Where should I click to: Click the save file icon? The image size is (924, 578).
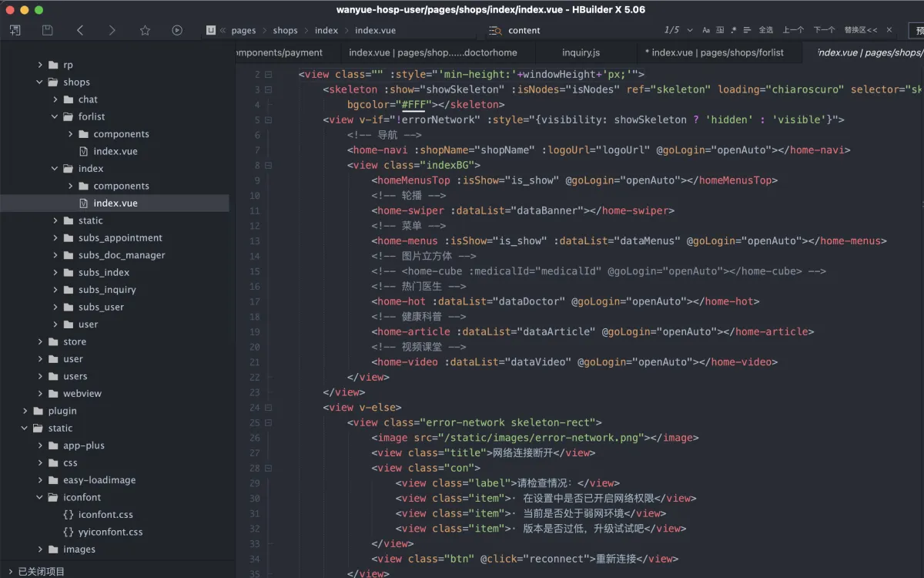pos(48,30)
